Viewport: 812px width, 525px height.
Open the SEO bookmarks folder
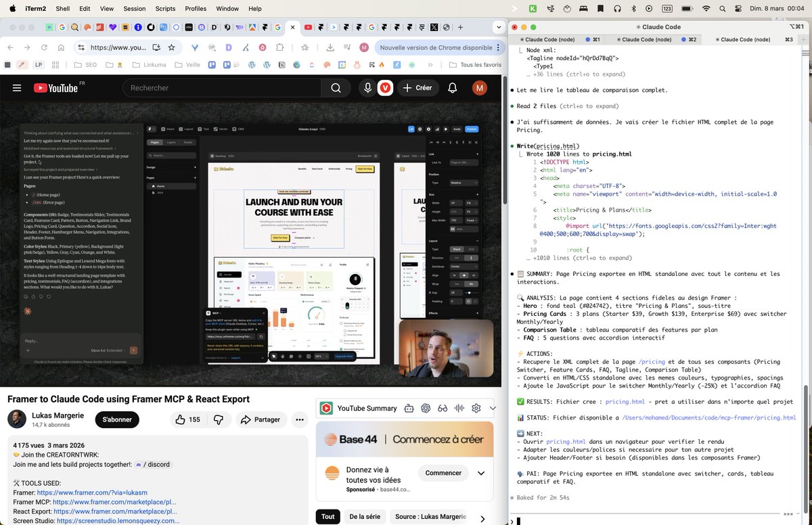85,65
